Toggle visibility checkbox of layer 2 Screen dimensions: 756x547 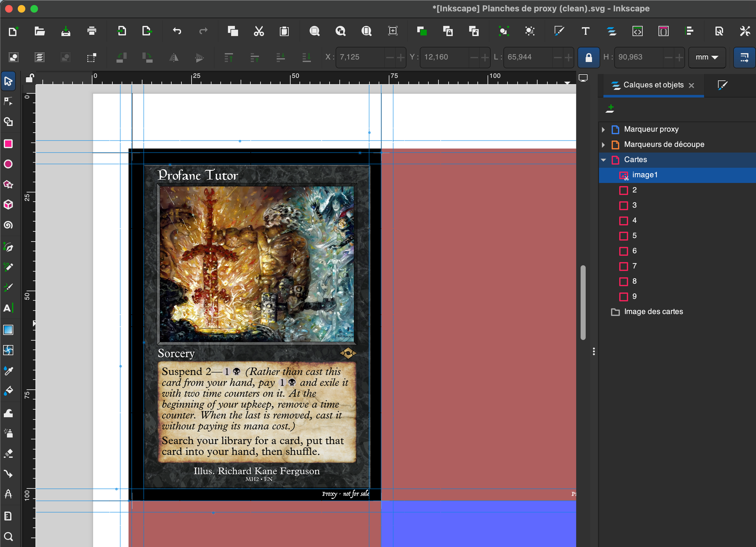point(624,190)
